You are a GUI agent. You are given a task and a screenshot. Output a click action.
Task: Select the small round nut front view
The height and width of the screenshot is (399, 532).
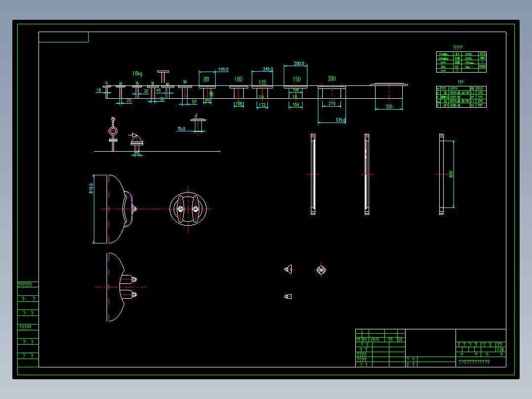pyautogui.click(x=321, y=270)
